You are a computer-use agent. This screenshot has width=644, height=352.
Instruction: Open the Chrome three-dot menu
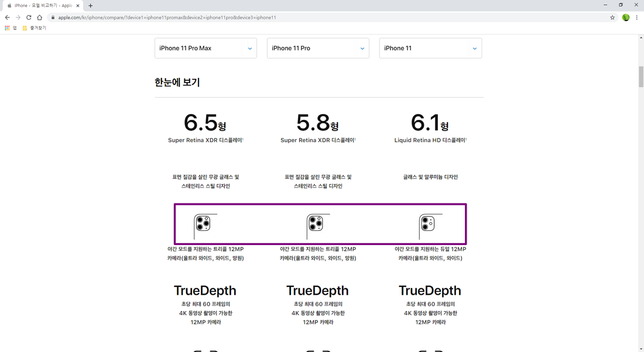pos(636,17)
